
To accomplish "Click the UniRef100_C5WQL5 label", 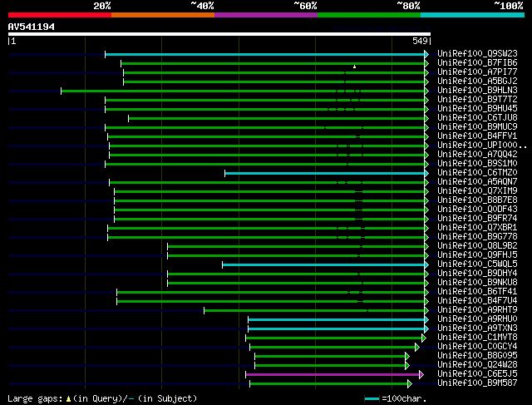I will (x=477, y=264).
